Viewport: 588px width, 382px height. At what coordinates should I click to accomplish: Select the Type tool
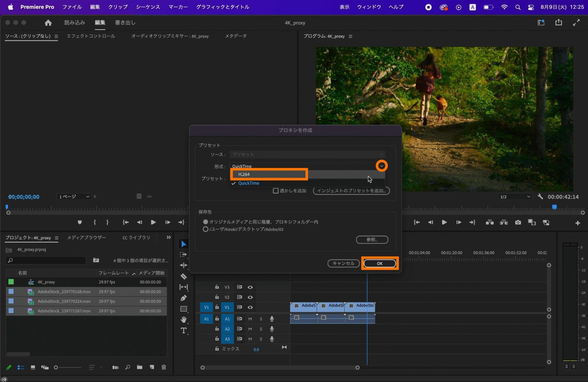(184, 331)
